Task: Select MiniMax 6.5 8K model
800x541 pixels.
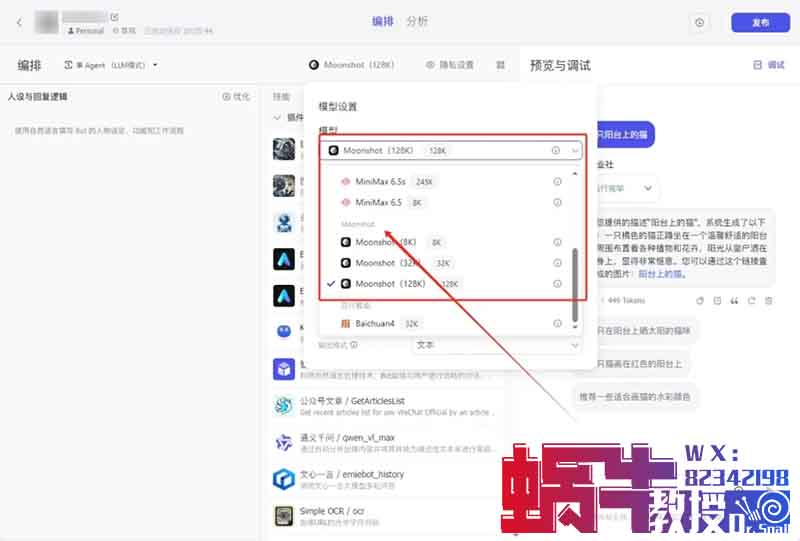Action: 378,202
